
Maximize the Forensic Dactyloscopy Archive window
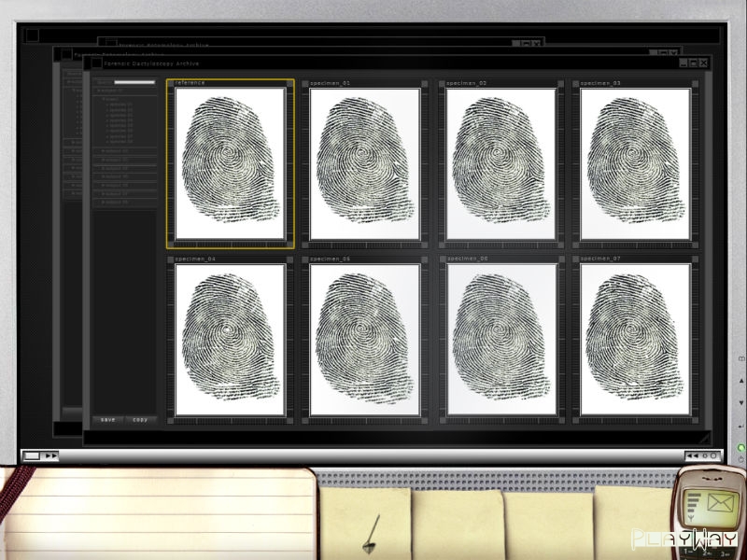click(693, 63)
